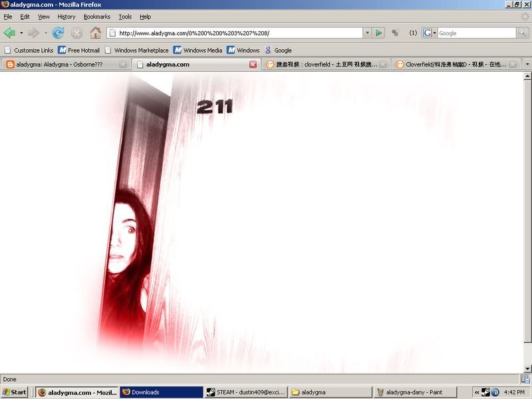Expand the list all tabs dropdown
Image resolution: width=532 pixels, height=399 pixels.
coord(527,65)
